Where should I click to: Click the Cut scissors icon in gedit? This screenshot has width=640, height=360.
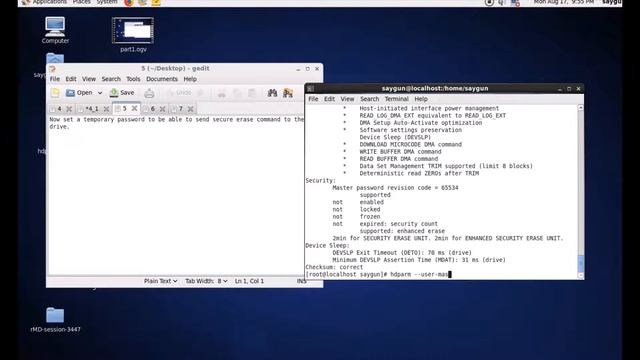click(222, 93)
